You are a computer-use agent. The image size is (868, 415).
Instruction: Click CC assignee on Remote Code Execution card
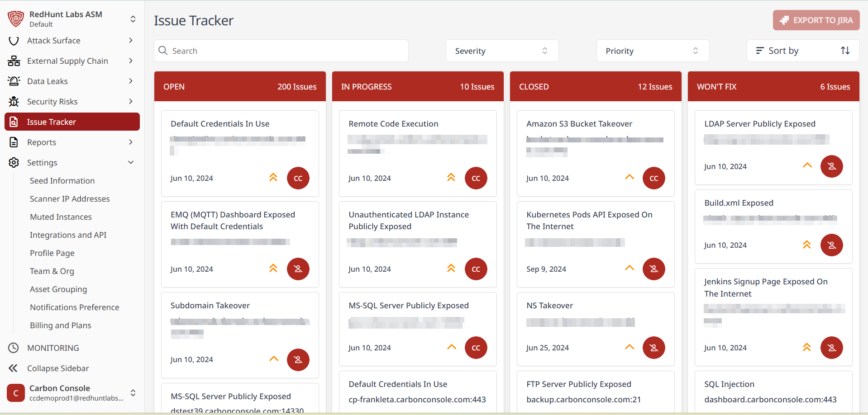click(x=476, y=178)
